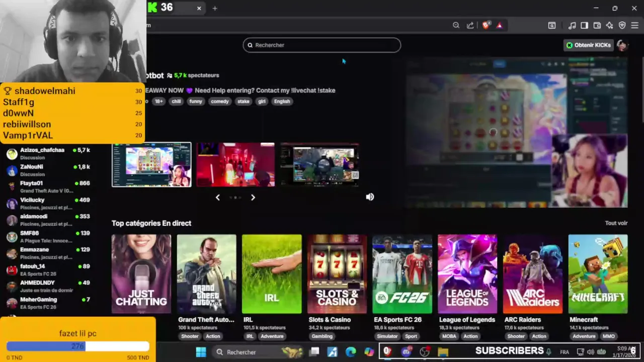
Task: Open the Minecraft category card
Action: pos(598,274)
